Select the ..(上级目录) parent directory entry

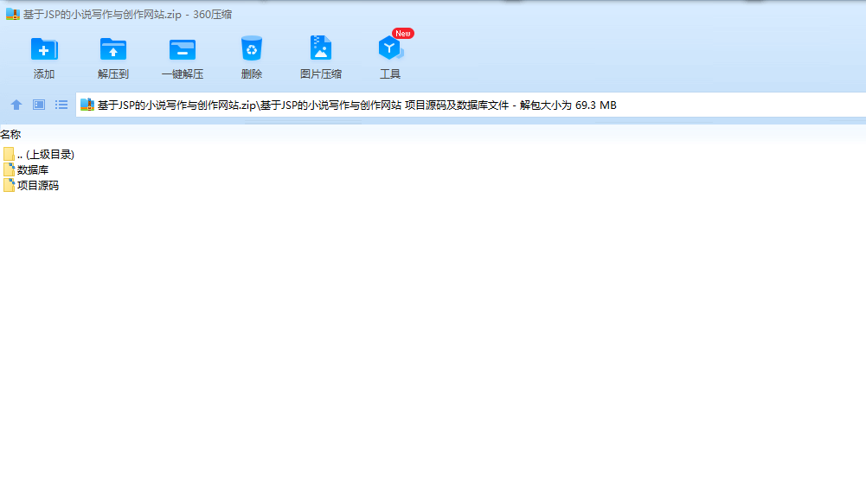(39, 154)
